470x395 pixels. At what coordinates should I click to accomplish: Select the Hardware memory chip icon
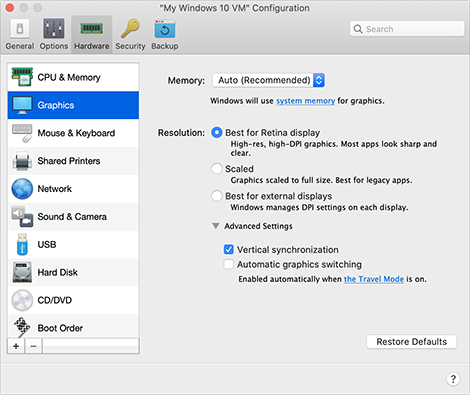[92, 29]
